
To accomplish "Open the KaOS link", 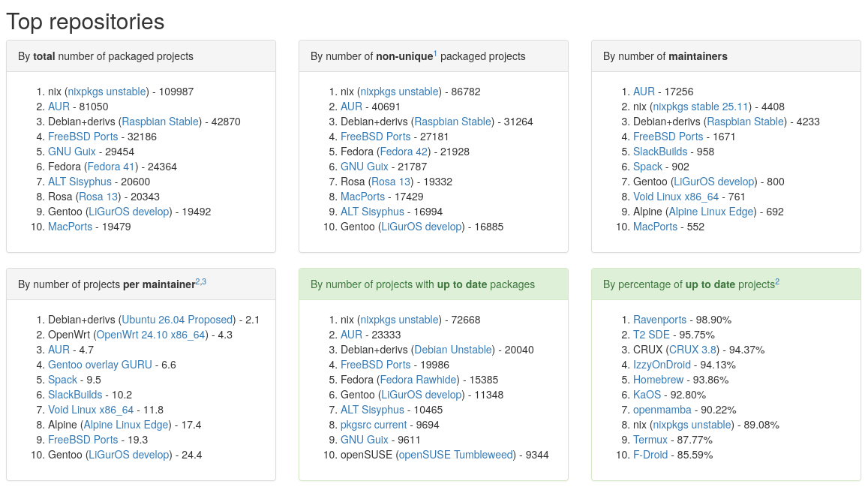I will tap(647, 395).
